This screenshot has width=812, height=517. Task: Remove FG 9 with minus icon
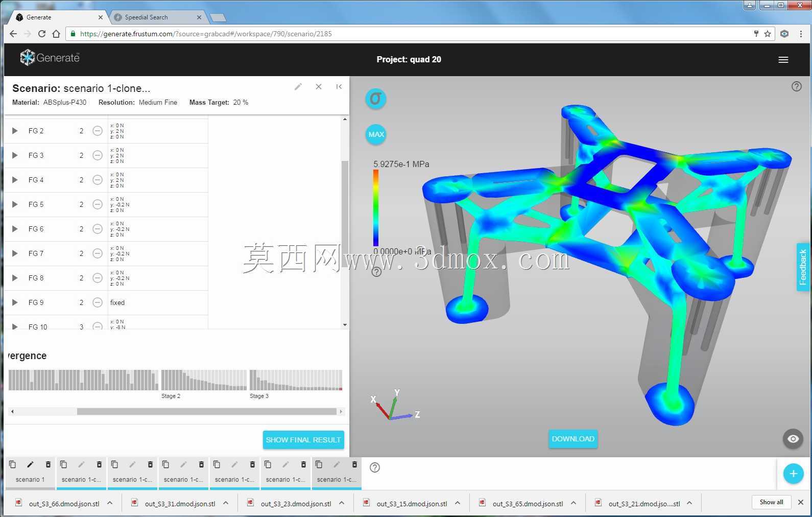tap(97, 302)
